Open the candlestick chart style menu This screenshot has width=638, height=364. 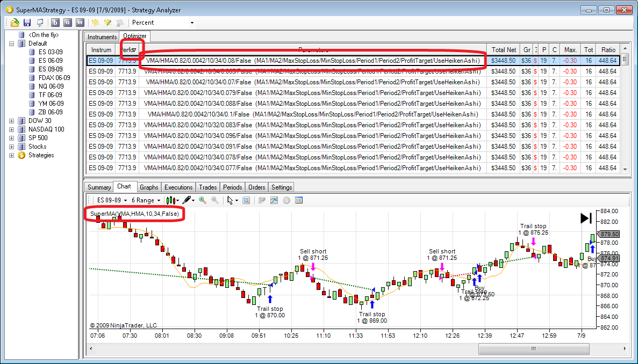coord(173,200)
